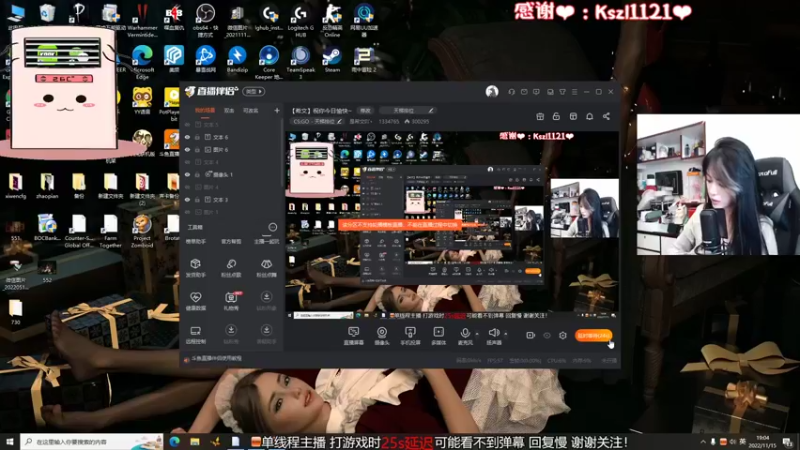Image resolution: width=800 pixels, height=450 pixels.
Task: Add a new scene with the plus button
Action: (277, 110)
